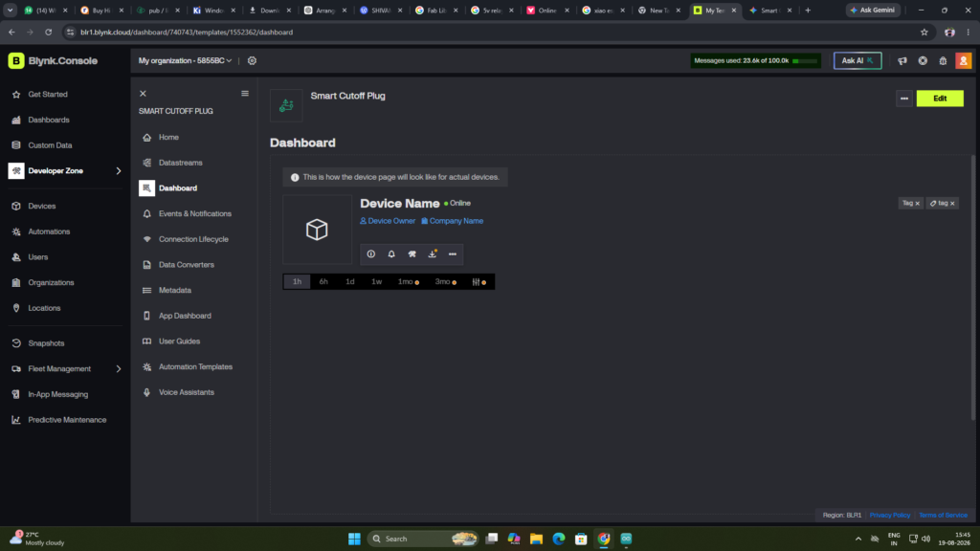
Task: Open announcements megaphone icon
Action: 902,61
